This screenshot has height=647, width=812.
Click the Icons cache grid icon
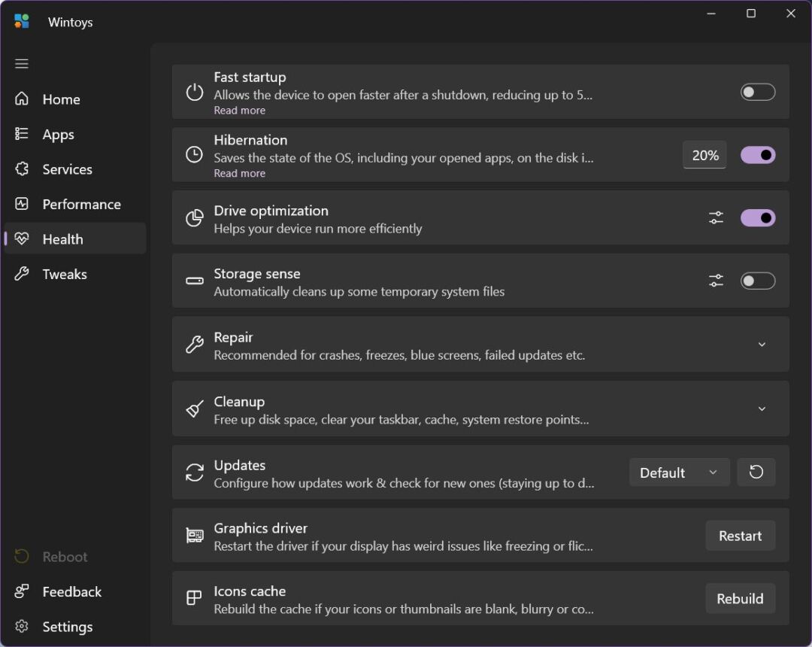pos(194,598)
